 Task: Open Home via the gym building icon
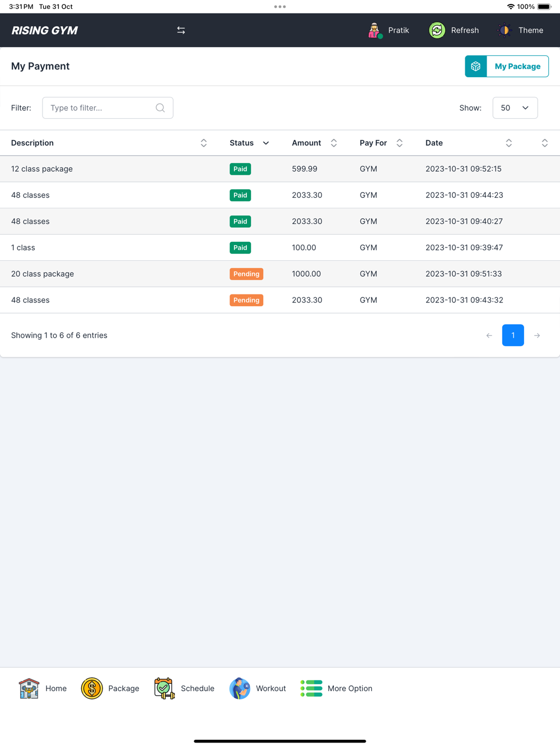[29, 688]
